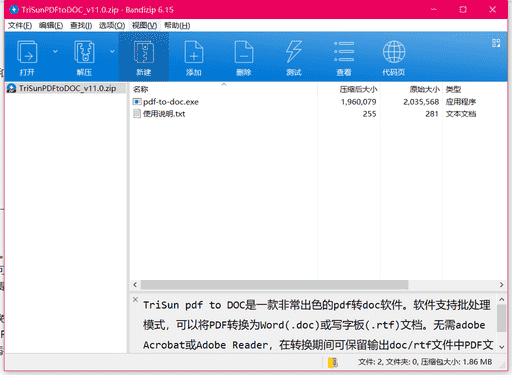Click the yellow archive icon in status bar
This screenshot has width=512, height=375.
pos(332,362)
